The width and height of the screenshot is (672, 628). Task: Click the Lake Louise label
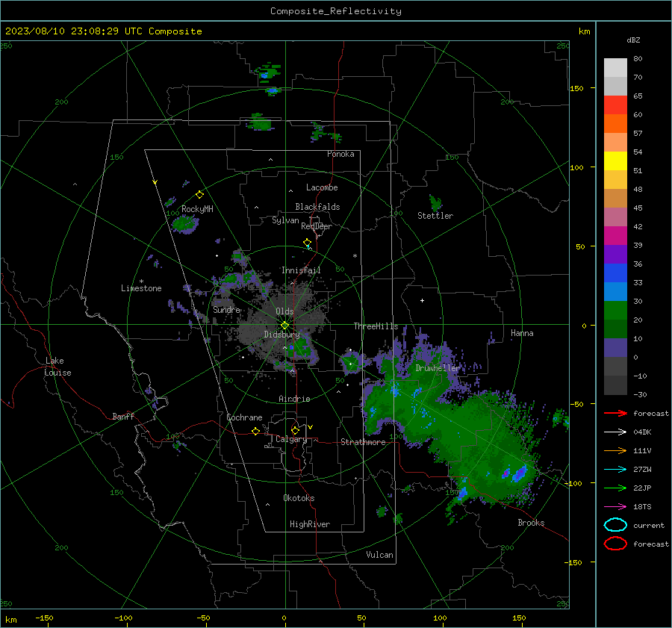tap(58, 367)
